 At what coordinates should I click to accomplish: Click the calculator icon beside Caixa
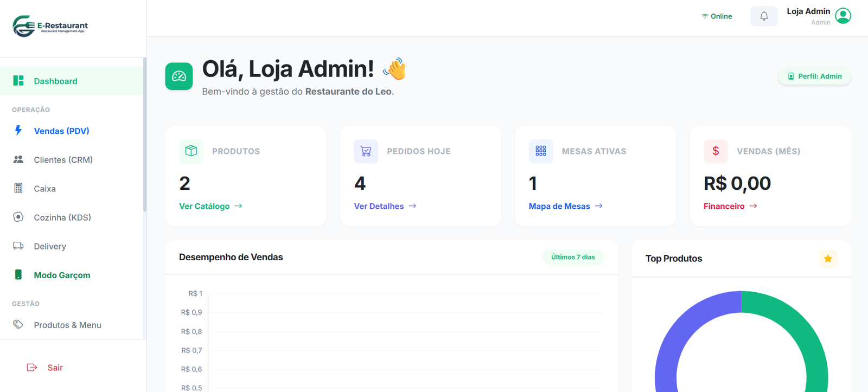point(18,188)
